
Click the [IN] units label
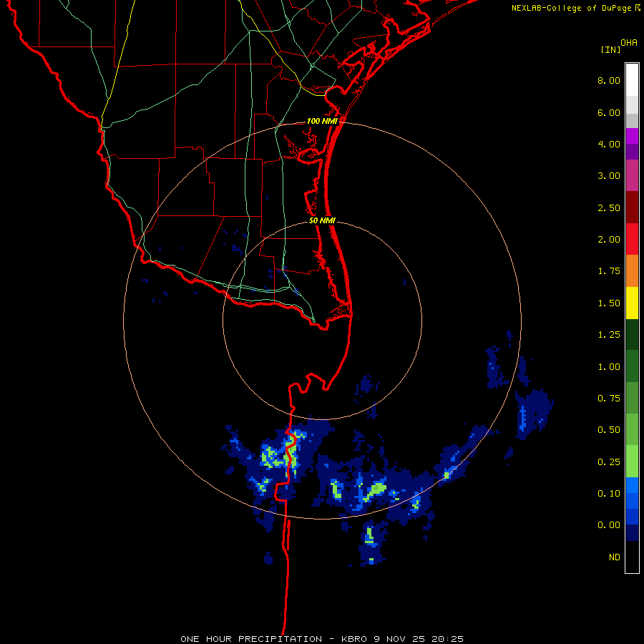coord(610,49)
